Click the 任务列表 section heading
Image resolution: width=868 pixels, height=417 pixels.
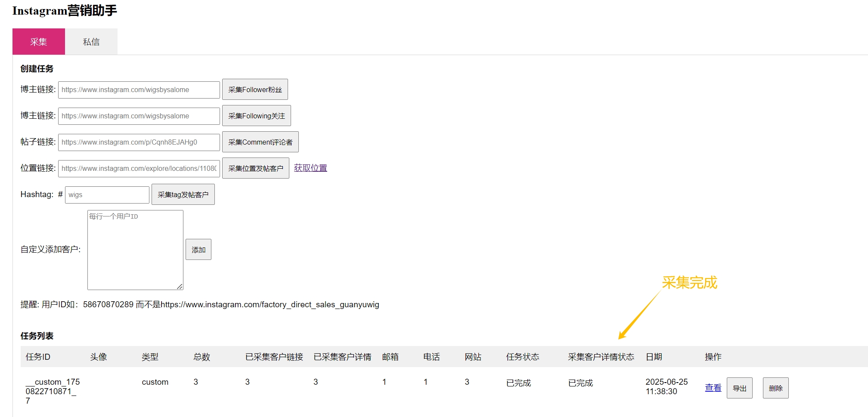[37, 336]
